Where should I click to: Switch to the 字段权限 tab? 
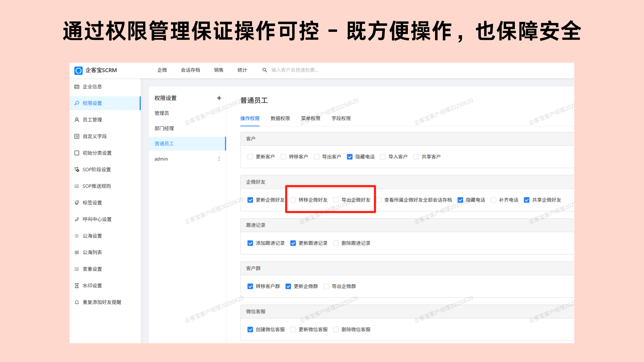pos(341,118)
